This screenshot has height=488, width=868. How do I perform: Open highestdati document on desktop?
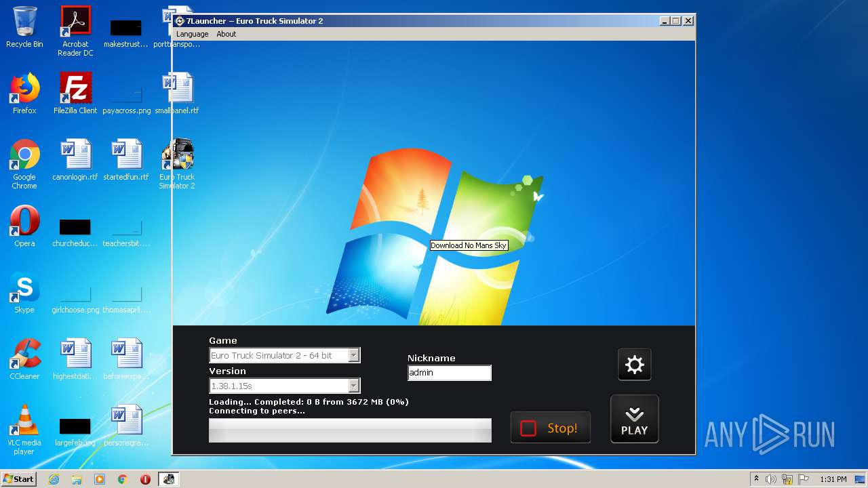pyautogui.click(x=75, y=359)
